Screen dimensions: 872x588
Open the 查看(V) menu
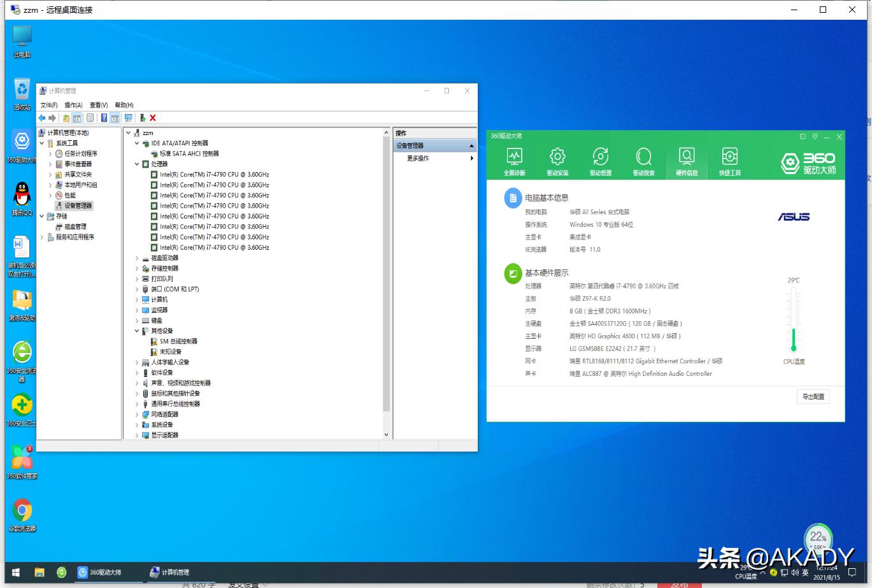pos(99,105)
